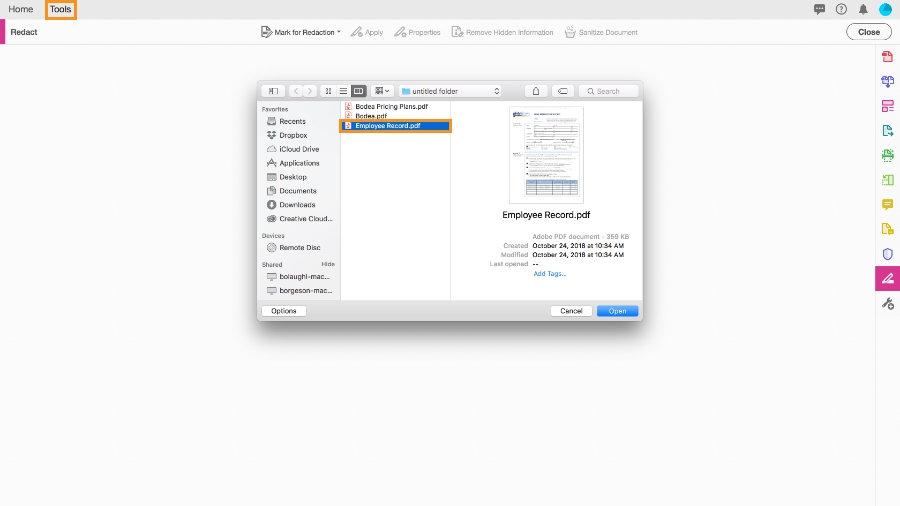This screenshot has height=506, width=900.
Task: Switch to column view in file dialog
Action: click(x=358, y=91)
